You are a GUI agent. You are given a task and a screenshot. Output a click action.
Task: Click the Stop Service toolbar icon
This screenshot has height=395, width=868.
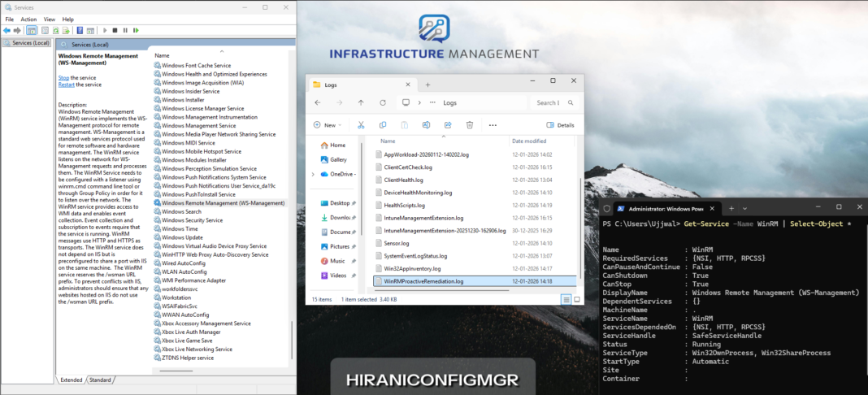(115, 30)
